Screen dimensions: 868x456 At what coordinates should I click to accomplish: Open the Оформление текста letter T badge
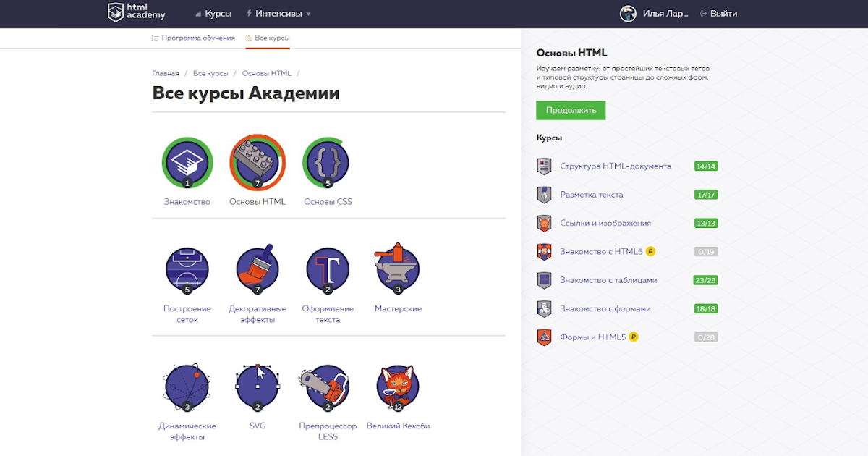[x=328, y=270]
